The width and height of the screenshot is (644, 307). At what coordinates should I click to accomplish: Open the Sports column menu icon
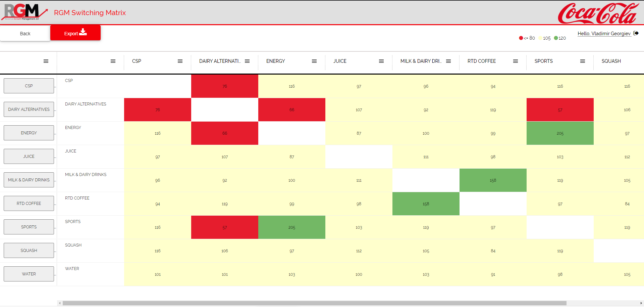pos(583,61)
